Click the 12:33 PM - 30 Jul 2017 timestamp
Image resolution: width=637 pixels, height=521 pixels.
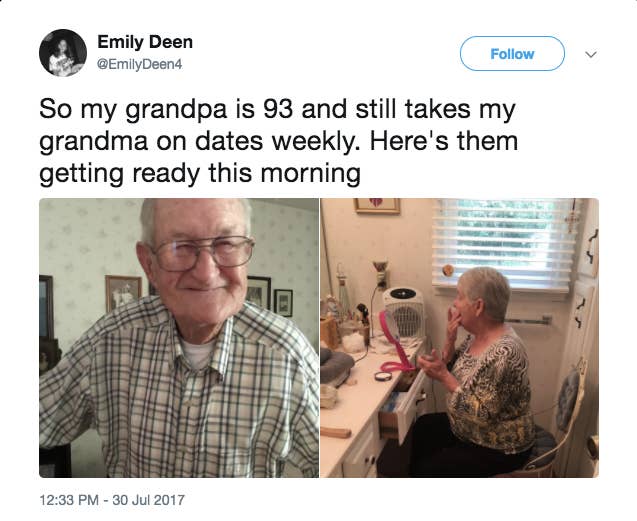click(x=112, y=499)
